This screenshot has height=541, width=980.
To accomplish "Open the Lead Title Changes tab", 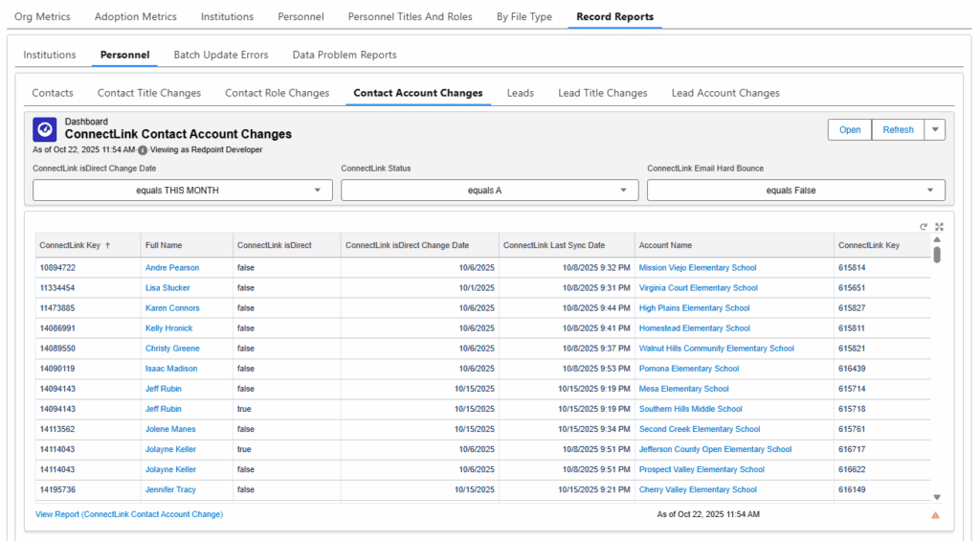I will coord(603,93).
